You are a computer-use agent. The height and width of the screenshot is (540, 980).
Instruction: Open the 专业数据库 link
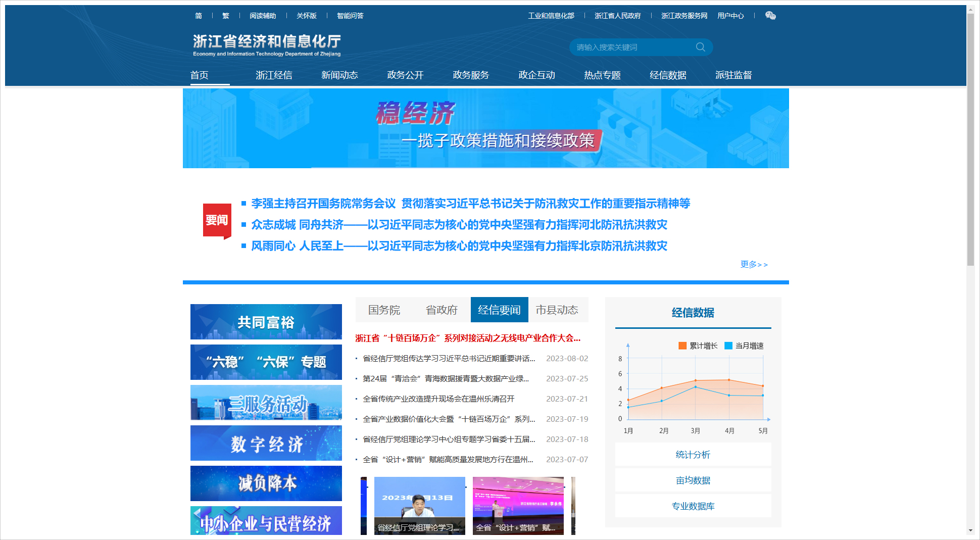[693, 506]
